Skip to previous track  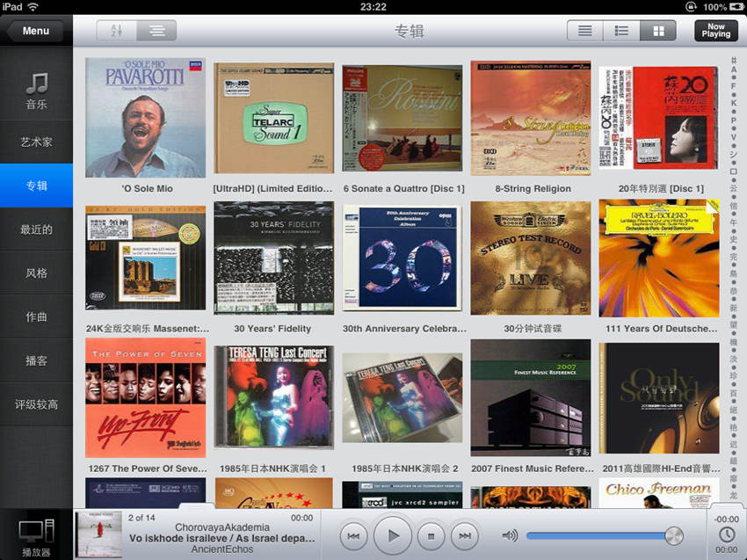point(353,536)
